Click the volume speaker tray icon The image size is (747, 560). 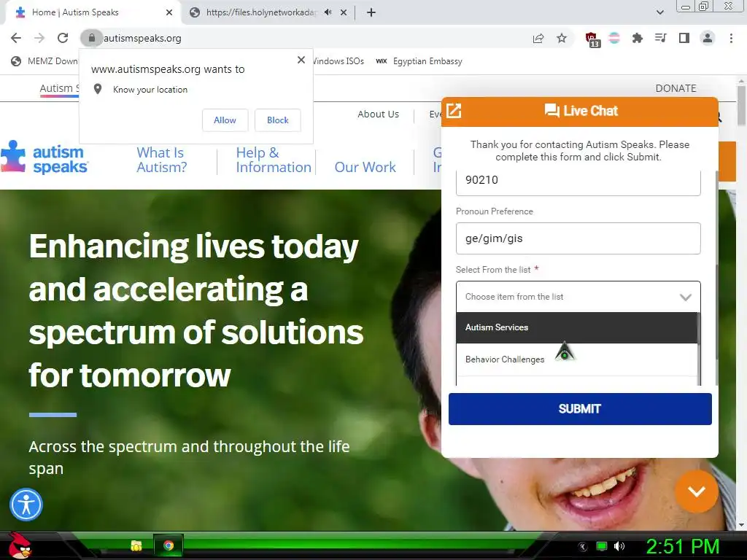[619, 546]
